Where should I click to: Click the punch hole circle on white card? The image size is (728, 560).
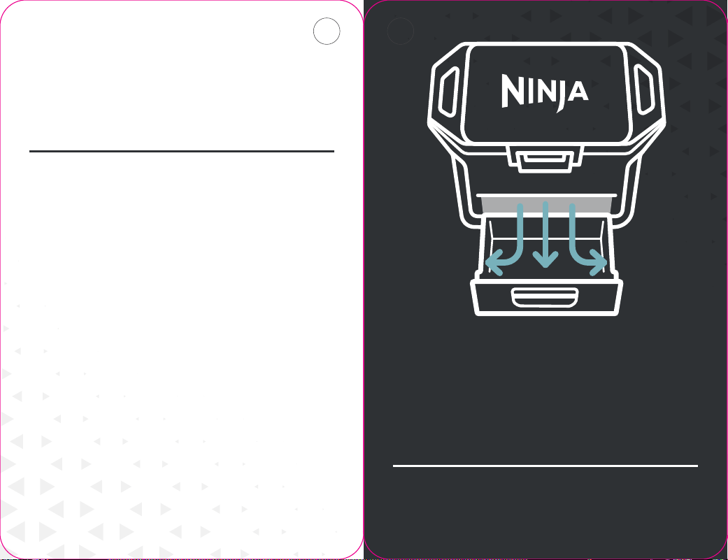327,31
